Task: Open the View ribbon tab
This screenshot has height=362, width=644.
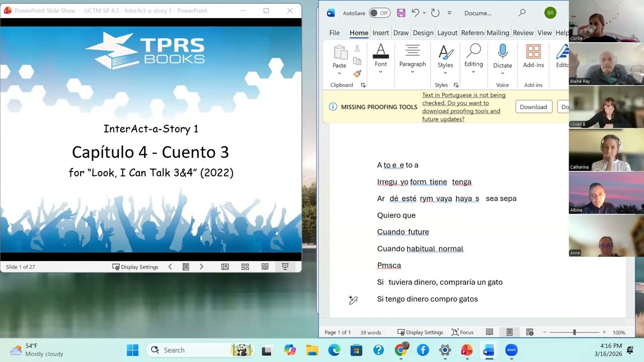Action: point(544,33)
